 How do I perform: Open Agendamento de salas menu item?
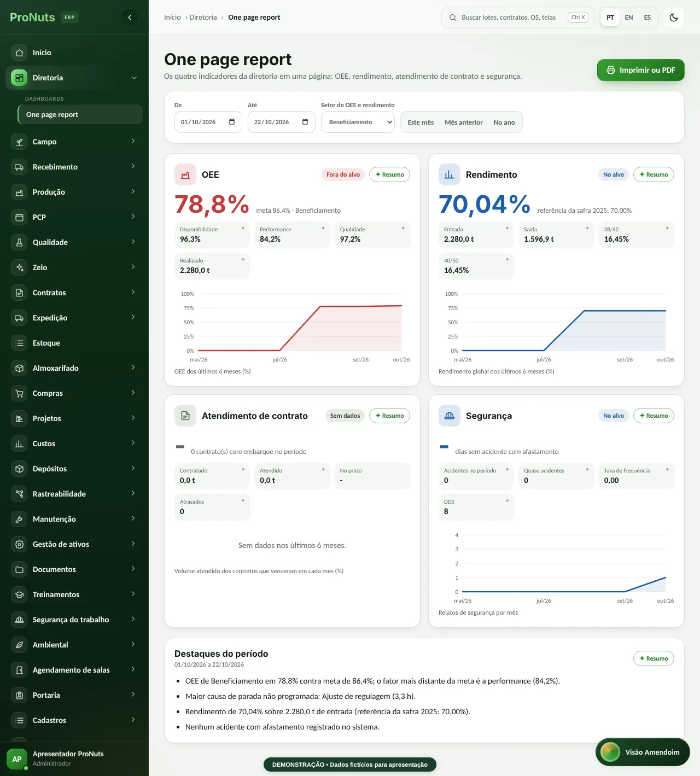coord(74,670)
